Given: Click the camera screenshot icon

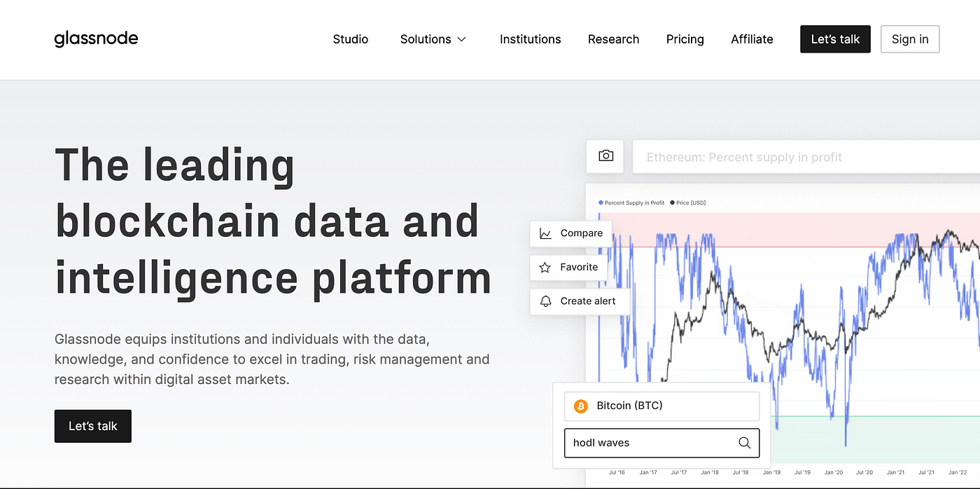Looking at the screenshot, I should point(606,156).
